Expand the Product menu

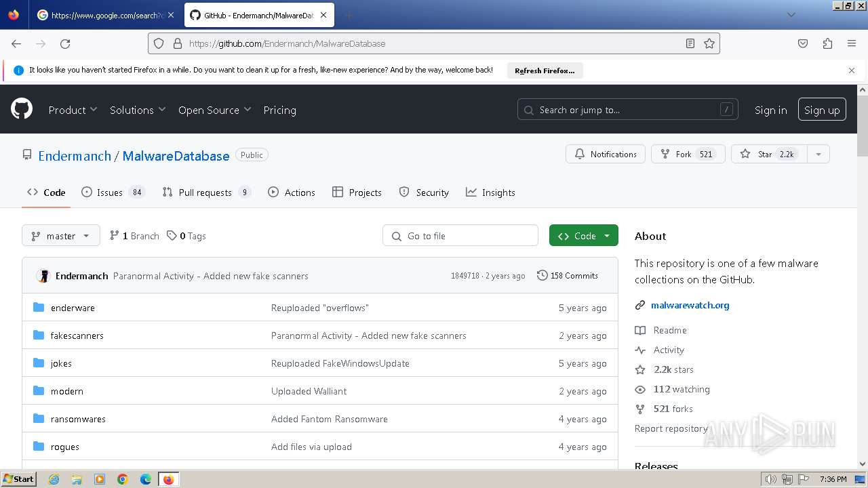click(73, 110)
